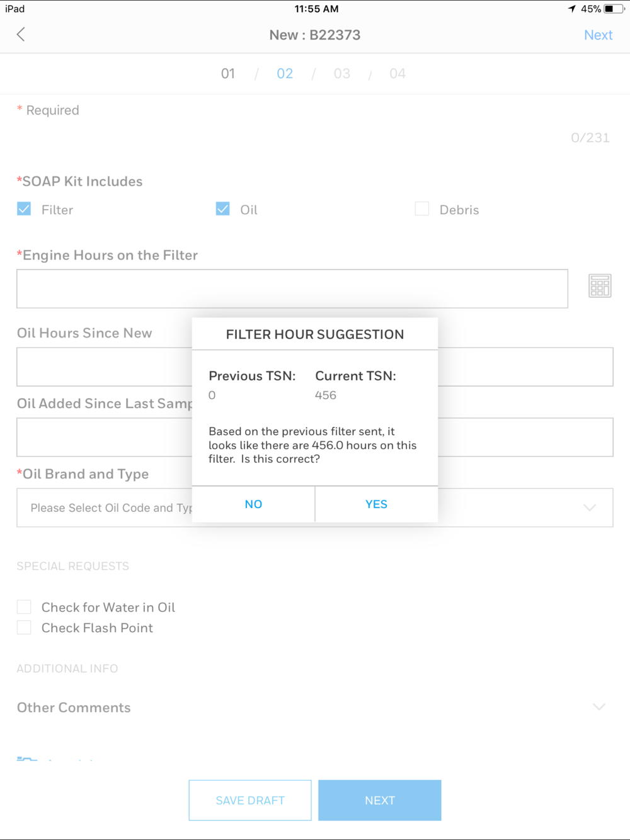Expand the Other Comments section
The height and width of the screenshot is (840, 630).
[599, 707]
